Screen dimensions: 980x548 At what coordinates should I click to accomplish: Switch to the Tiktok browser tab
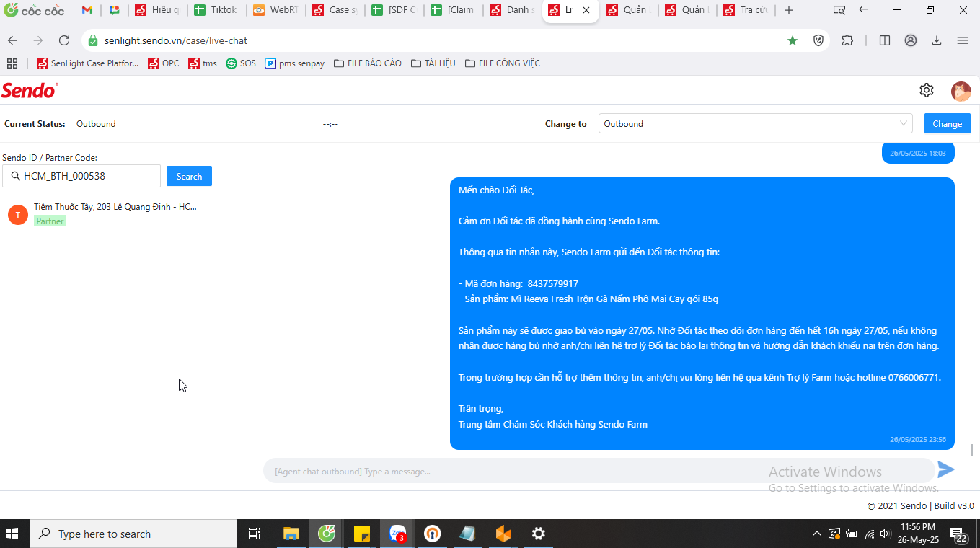tap(216, 10)
